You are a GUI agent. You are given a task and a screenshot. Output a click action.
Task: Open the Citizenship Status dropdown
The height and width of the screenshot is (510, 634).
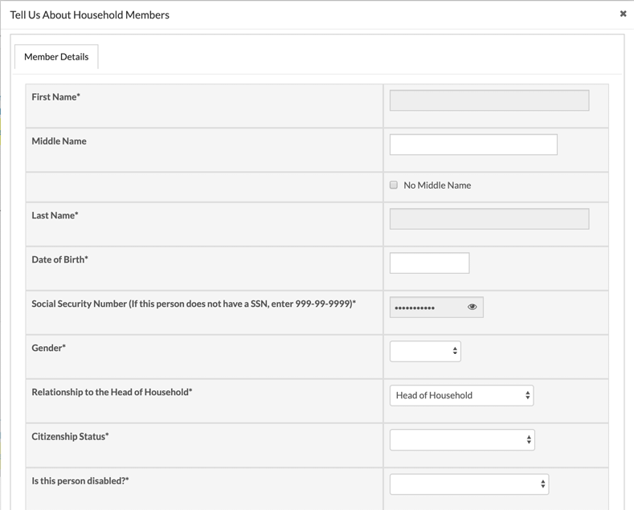pyautogui.click(x=461, y=440)
